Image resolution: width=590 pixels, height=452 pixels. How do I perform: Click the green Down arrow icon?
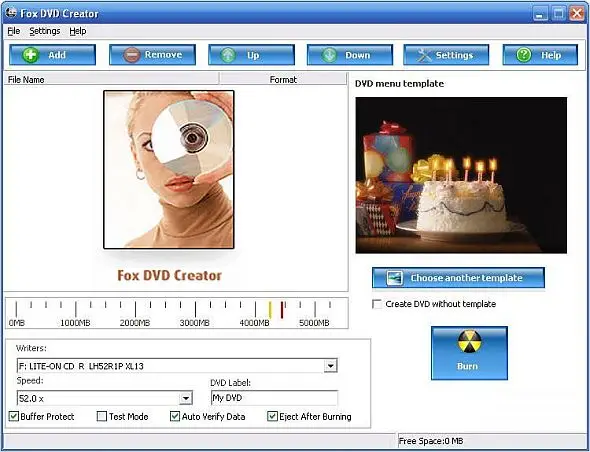pyautogui.click(x=329, y=55)
